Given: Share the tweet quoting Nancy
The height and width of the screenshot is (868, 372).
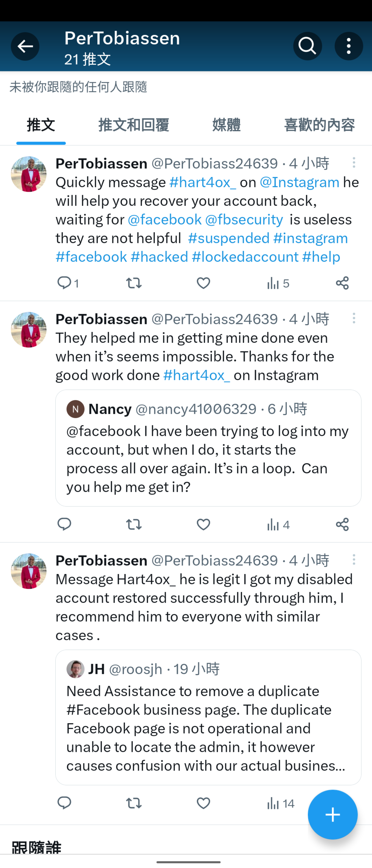Looking at the screenshot, I should point(342,524).
